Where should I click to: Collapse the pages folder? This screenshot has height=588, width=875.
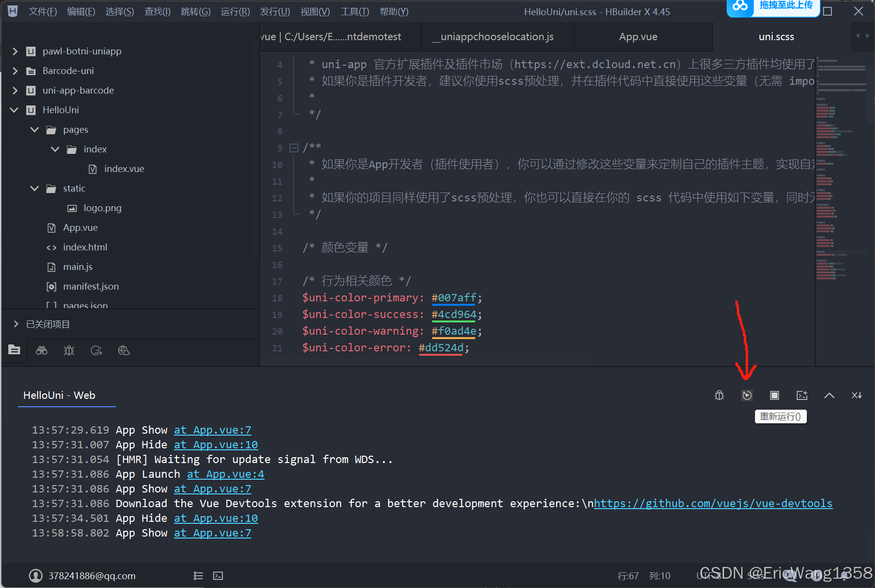tap(34, 129)
